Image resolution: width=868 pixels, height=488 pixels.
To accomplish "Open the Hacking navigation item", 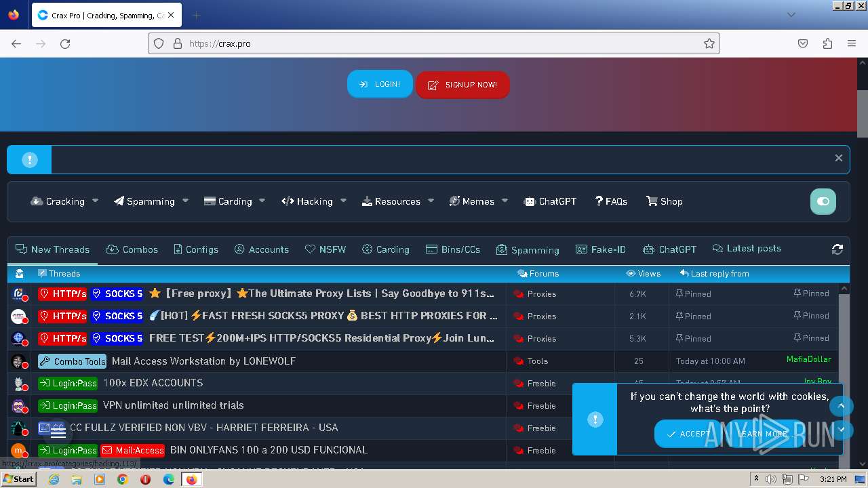I will click(307, 201).
